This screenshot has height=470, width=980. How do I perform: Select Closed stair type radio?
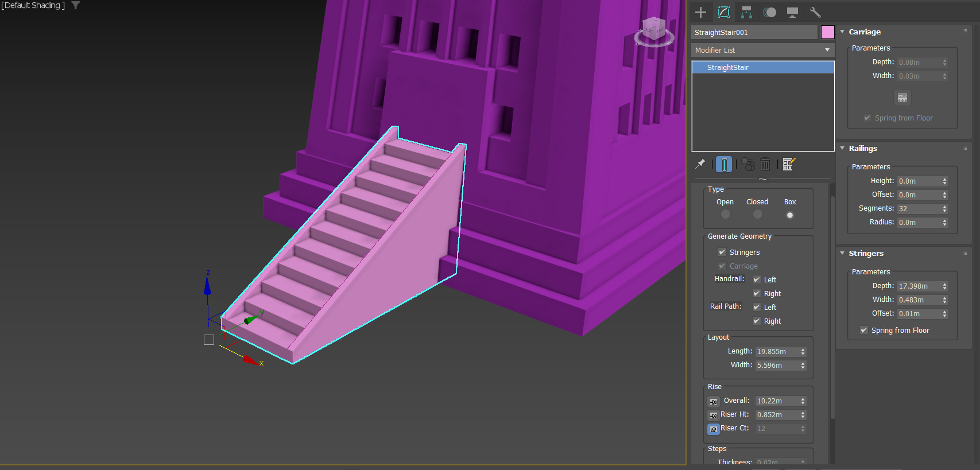(758, 215)
